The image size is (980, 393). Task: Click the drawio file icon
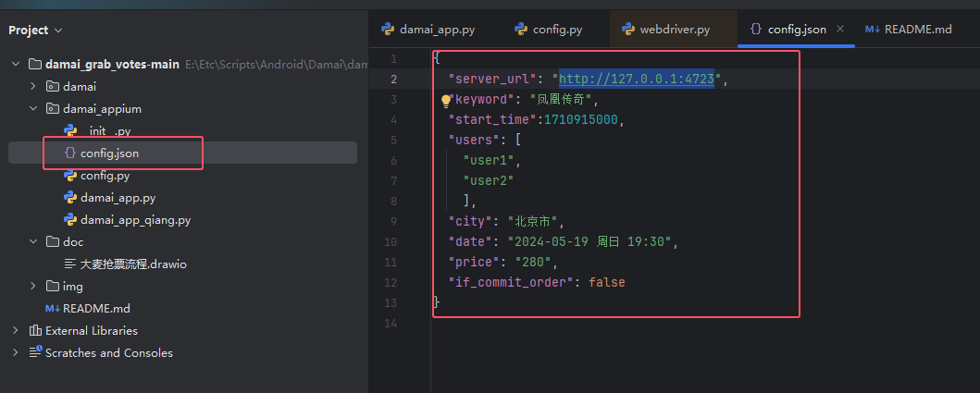pyautogui.click(x=70, y=264)
